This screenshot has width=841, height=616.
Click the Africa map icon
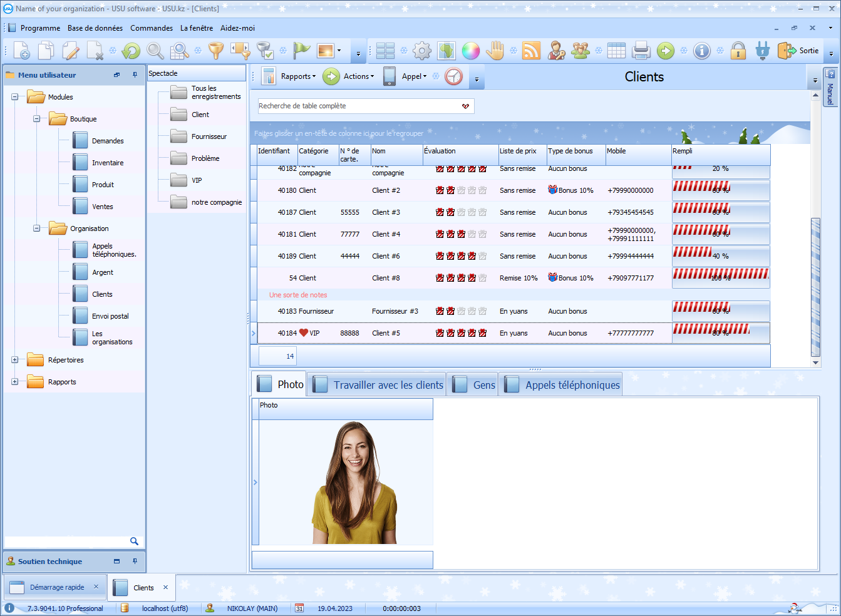[446, 51]
